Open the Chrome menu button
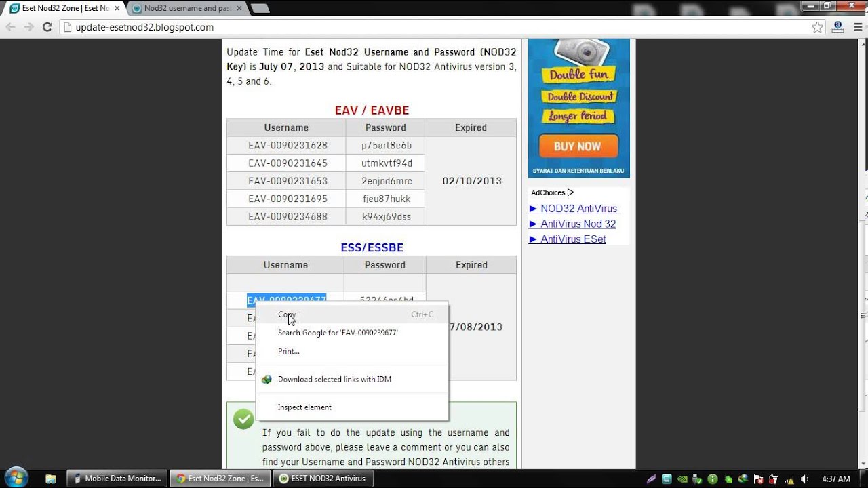868x488 pixels. click(858, 27)
